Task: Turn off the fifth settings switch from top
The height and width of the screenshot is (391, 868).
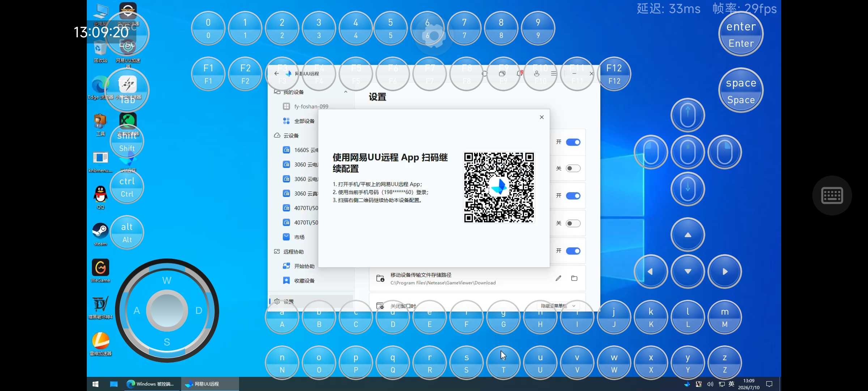Action: (x=573, y=251)
